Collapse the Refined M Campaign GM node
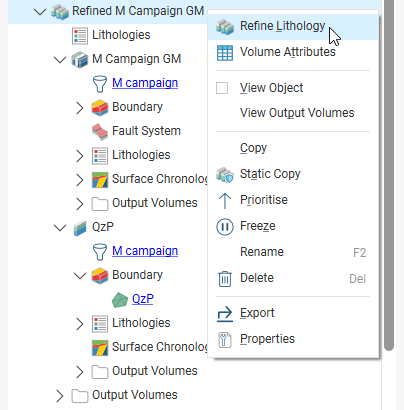404x410 pixels. [x=40, y=12]
